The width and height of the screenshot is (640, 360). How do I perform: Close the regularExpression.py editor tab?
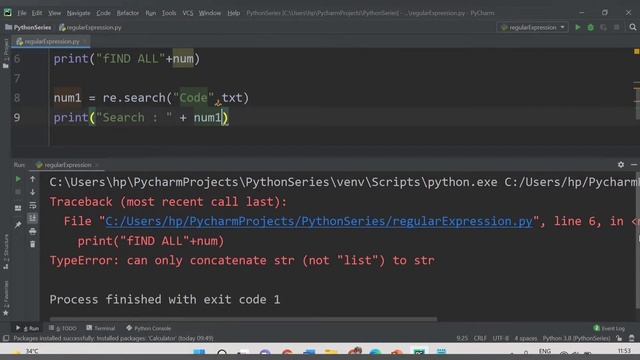pos(85,42)
